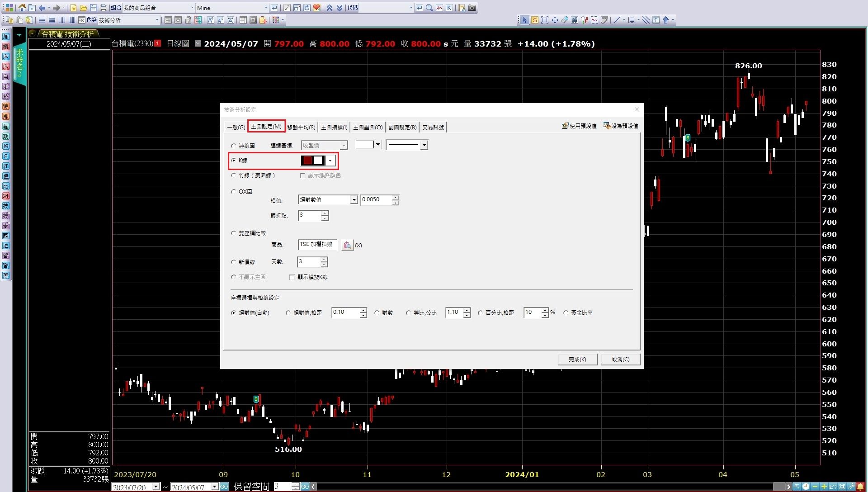Click the 轉折點 value input field
The width and height of the screenshot is (868, 492).
pyautogui.click(x=310, y=216)
